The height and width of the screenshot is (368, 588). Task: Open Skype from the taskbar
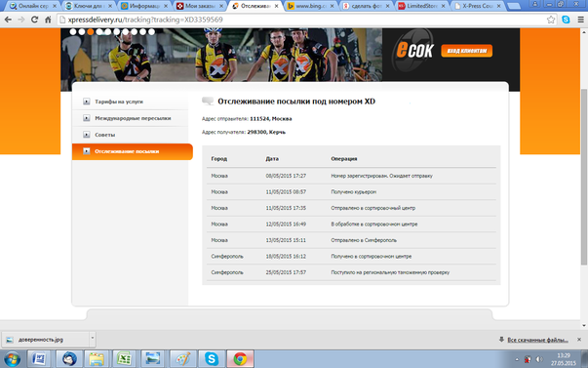tap(212, 359)
